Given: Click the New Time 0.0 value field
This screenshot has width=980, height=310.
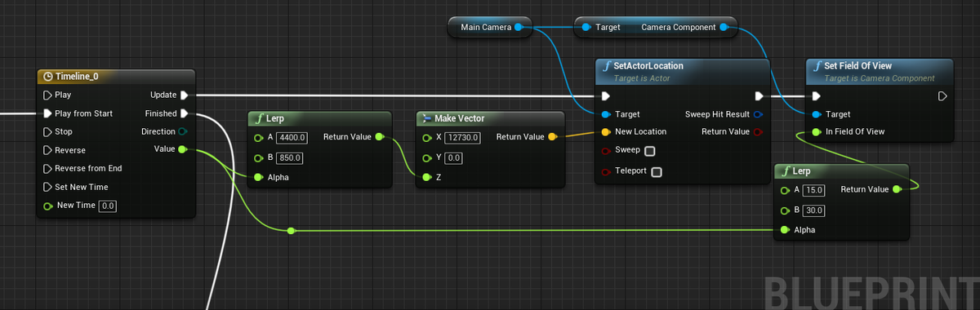Looking at the screenshot, I should (x=108, y=206).
